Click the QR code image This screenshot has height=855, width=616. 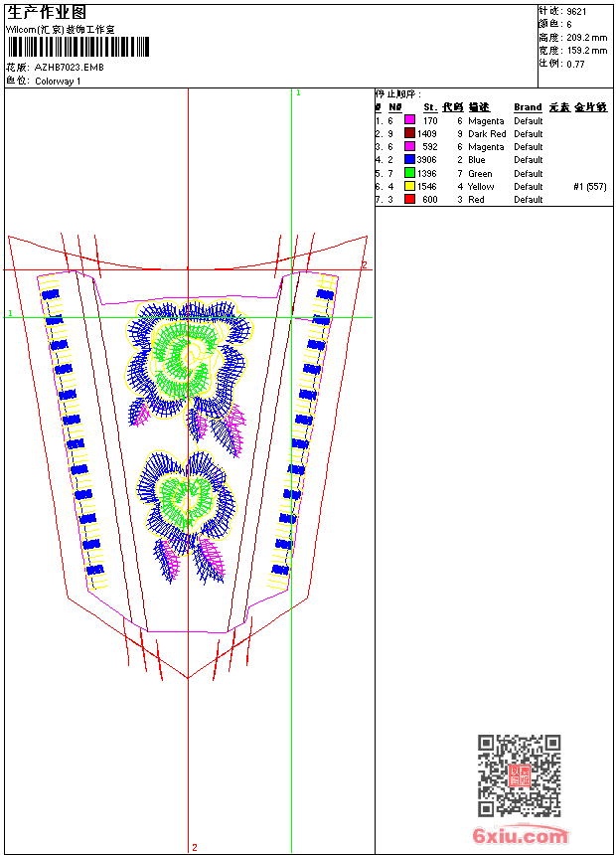click(519, 775)
